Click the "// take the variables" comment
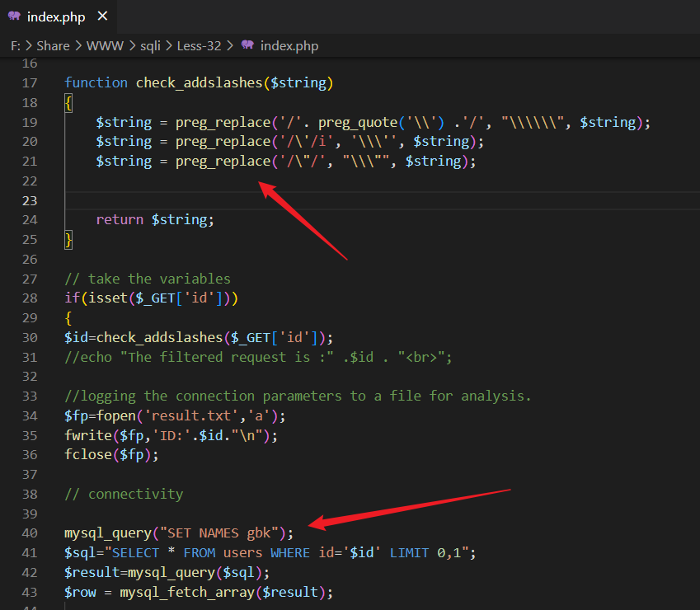Image resolution: width=700 pixels, height=610 pixels. [x=148, y=279]
